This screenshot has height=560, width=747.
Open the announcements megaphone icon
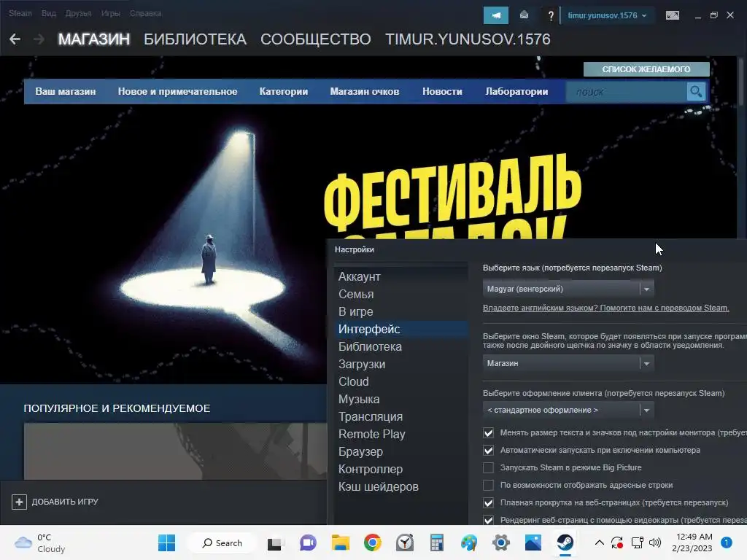(496, 15)
